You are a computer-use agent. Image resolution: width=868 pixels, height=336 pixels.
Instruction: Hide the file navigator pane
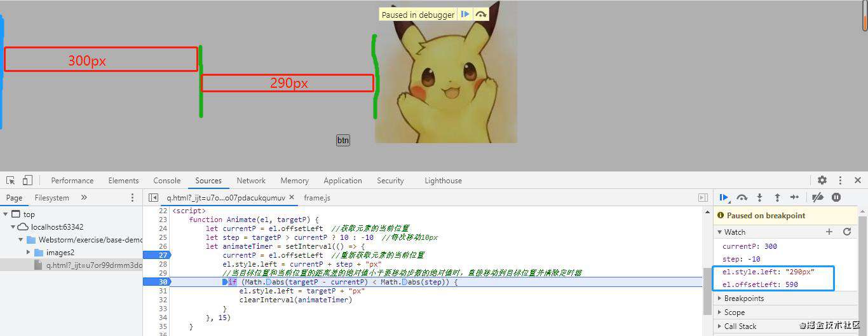point(153,198)
